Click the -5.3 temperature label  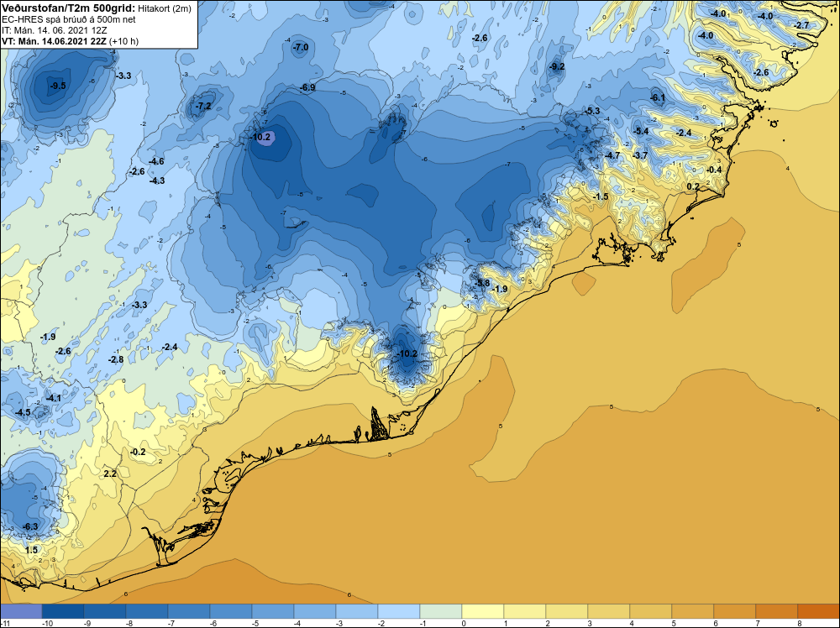pyautogui.click(x=592, y=111)
